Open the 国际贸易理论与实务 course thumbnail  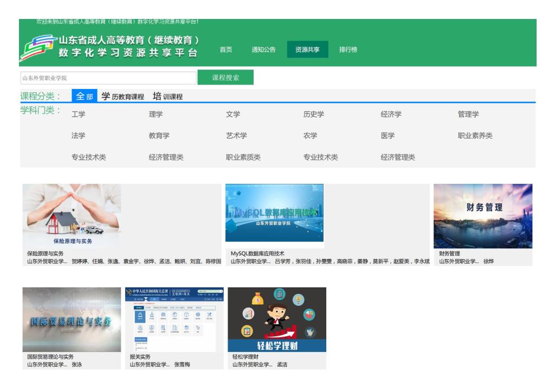[x=72, y=319]
